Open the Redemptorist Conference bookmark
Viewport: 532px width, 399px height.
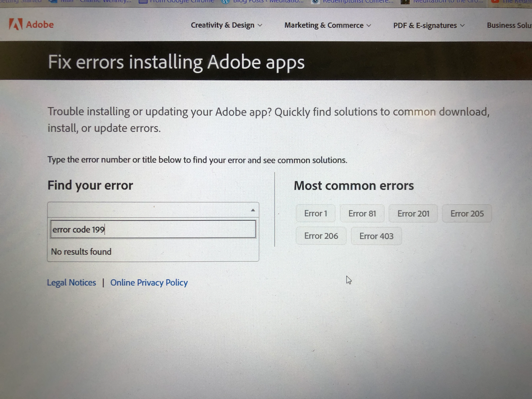pyautogui.click(x=352, y=1)
